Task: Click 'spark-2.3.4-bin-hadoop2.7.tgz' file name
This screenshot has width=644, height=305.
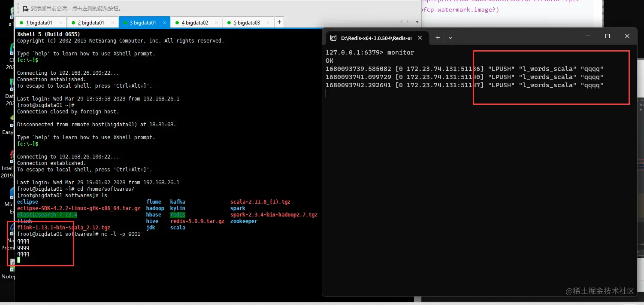Action: point(274,215)
